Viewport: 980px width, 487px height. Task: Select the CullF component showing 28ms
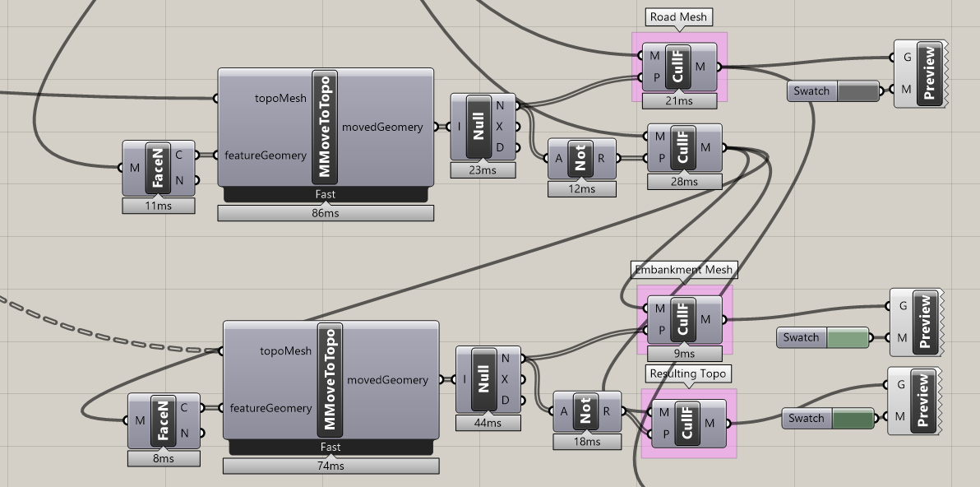(x=683, y=148)
